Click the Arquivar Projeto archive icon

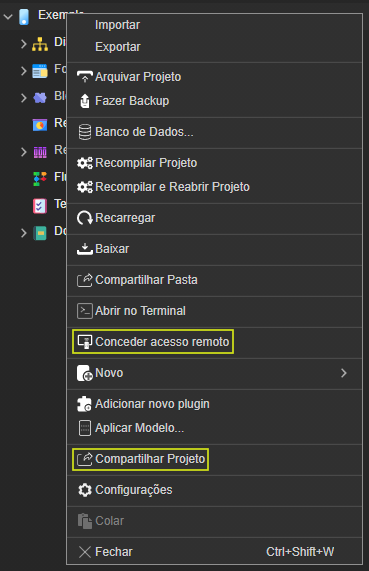coord(85,77)
